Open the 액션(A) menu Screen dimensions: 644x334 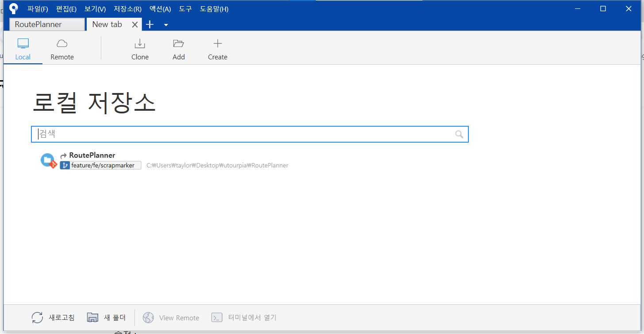[x=160, y=9]
